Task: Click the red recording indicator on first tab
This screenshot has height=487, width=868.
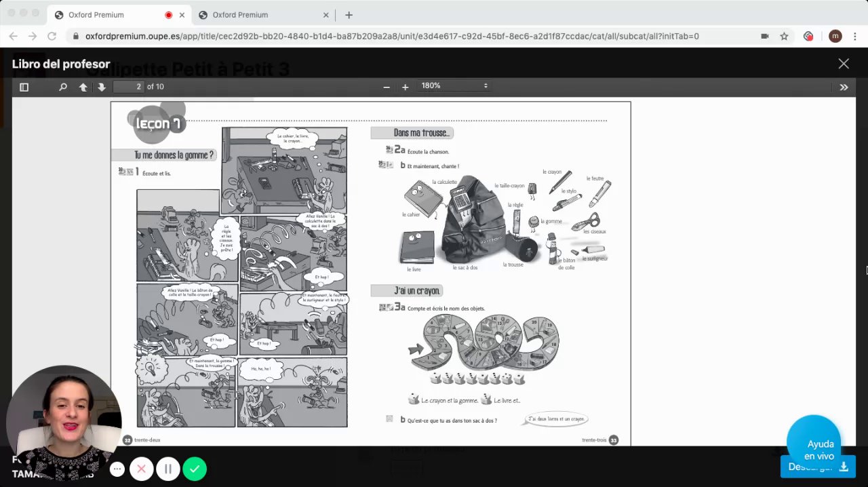Action: [x=168, y=15]
